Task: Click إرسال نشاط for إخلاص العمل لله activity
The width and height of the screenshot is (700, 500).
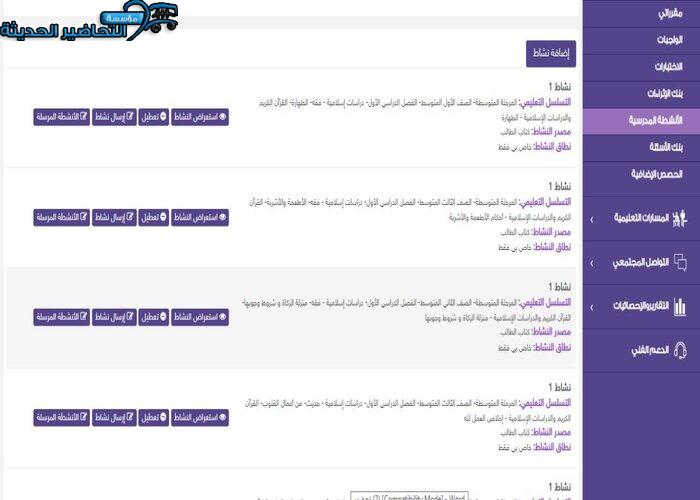Action: 114,417
